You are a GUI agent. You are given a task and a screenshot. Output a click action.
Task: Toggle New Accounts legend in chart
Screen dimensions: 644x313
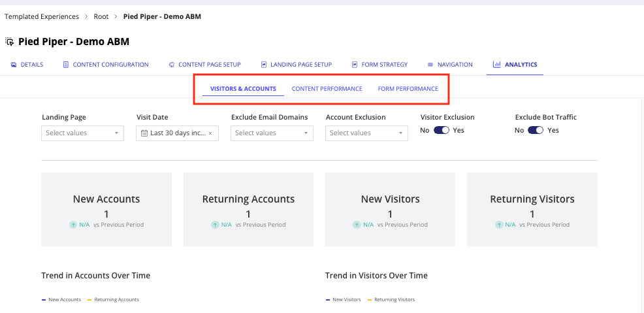[x=61, y=300]
